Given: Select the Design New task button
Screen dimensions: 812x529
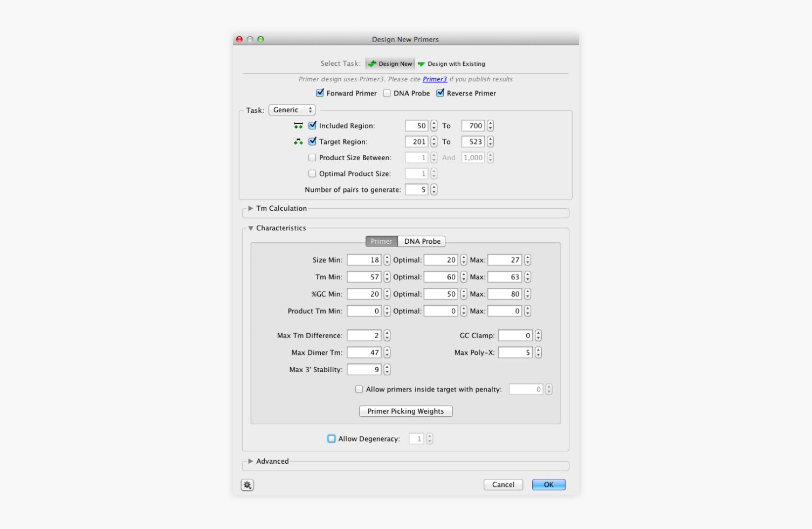Looking at the screenshot, I should pyautogui.click(x=390, y=64).
